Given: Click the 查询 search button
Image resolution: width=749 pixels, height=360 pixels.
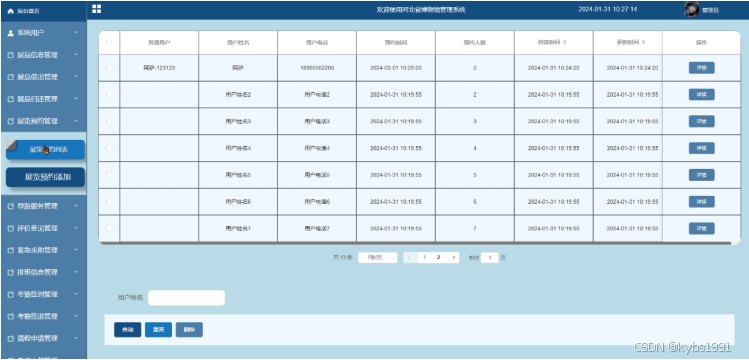Looking at the screenshot, I should 128,329.
